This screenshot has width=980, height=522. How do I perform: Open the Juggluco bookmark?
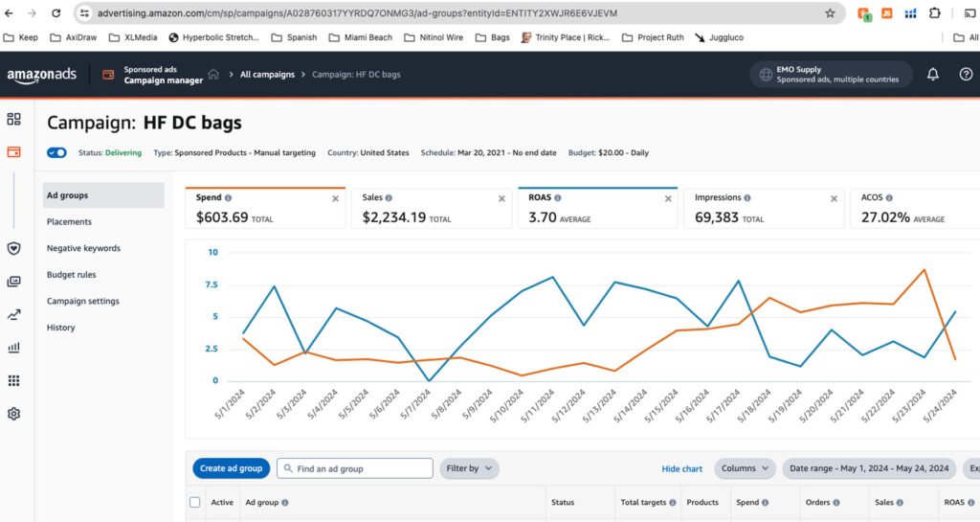[x=720, y=37]
